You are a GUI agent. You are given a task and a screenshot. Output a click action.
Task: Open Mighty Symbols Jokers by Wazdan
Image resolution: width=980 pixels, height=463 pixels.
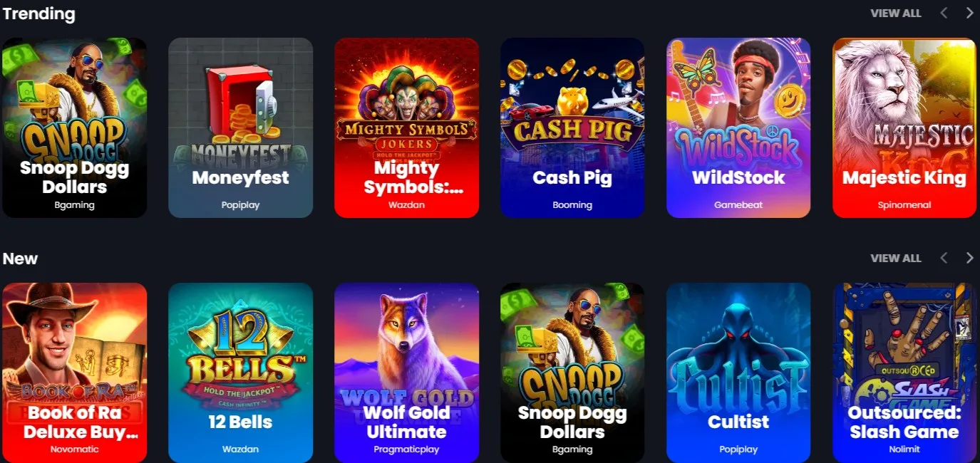[406, 128]
